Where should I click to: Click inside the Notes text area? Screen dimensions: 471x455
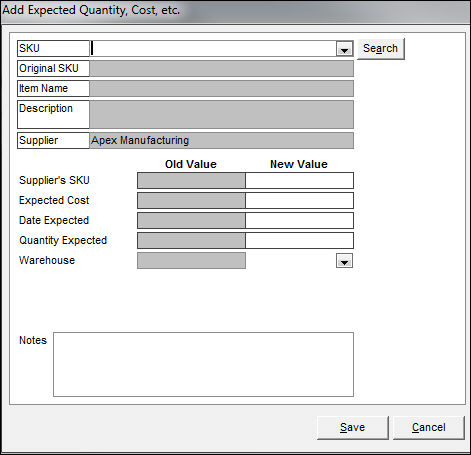click(x=203, y=364)
